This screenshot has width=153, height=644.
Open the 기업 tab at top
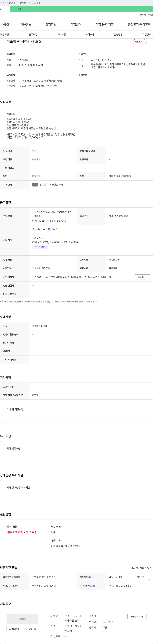pos(19,9)
